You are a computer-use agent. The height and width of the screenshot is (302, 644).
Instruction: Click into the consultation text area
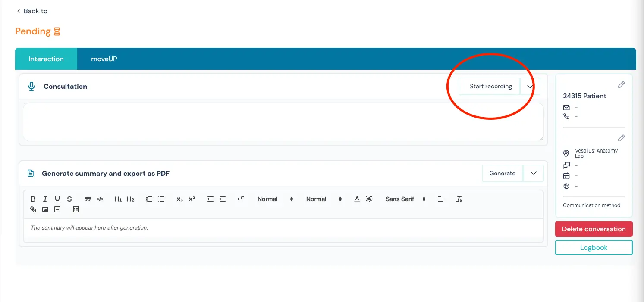pos(283,122)
